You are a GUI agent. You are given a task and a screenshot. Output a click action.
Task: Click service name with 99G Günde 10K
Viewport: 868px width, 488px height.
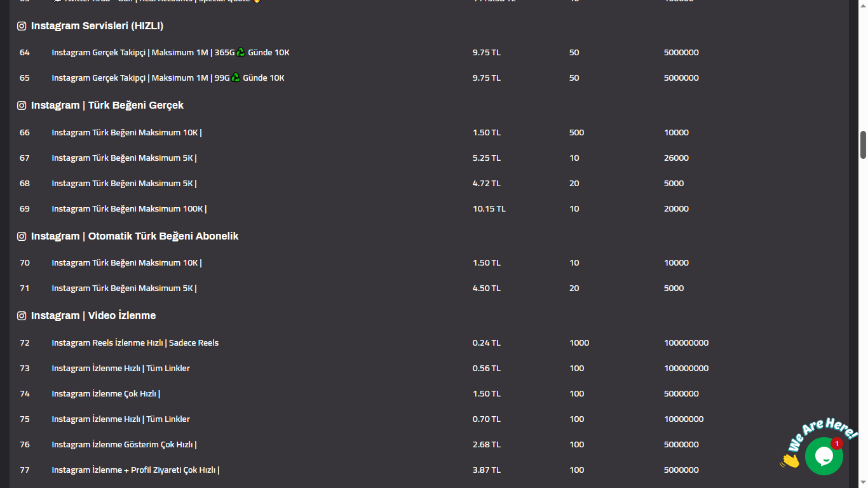tap(168, 78)
